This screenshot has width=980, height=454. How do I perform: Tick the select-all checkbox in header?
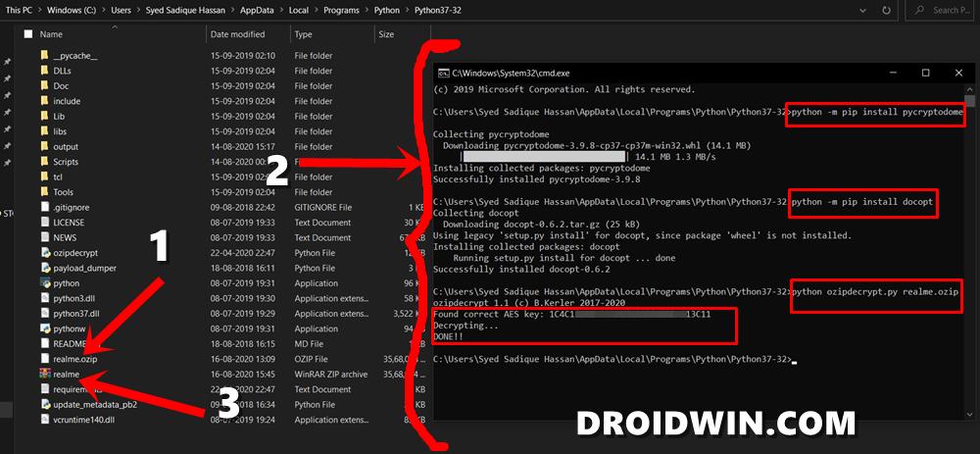pos(28,34)
